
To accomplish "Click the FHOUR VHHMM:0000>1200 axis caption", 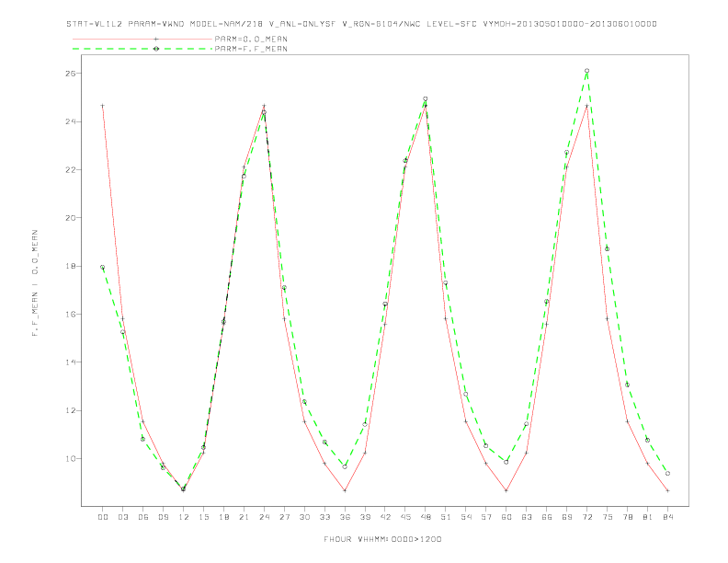I will (x=382, y=539).
